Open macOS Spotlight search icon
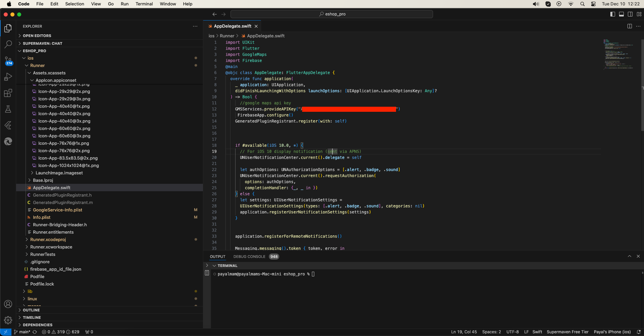644x336 pixels. [582, 4]
